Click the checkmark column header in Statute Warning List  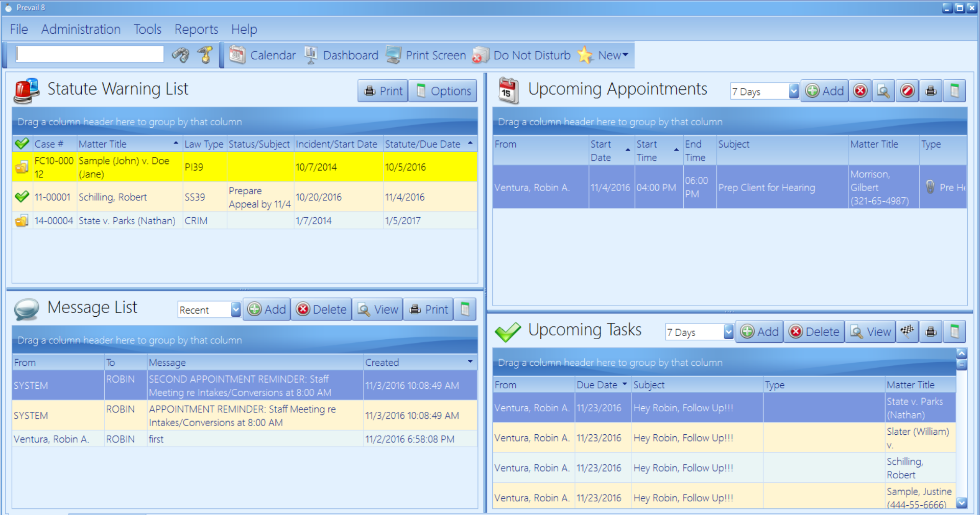click(22, 144)
